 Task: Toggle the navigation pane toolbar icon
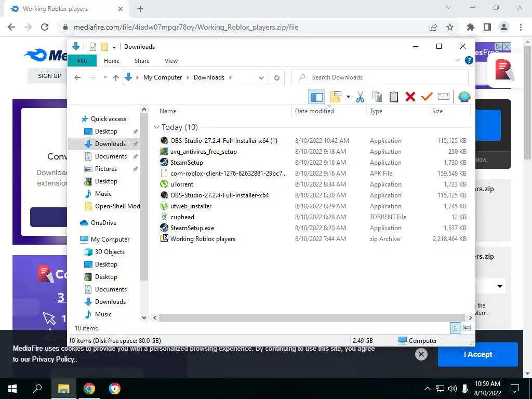tap(316, 97)
